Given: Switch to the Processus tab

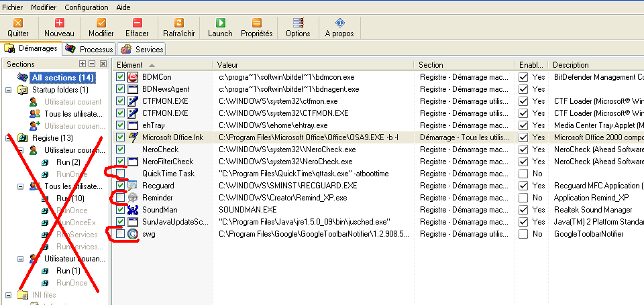Looking at the screenshot, I should tap(89, 49).
